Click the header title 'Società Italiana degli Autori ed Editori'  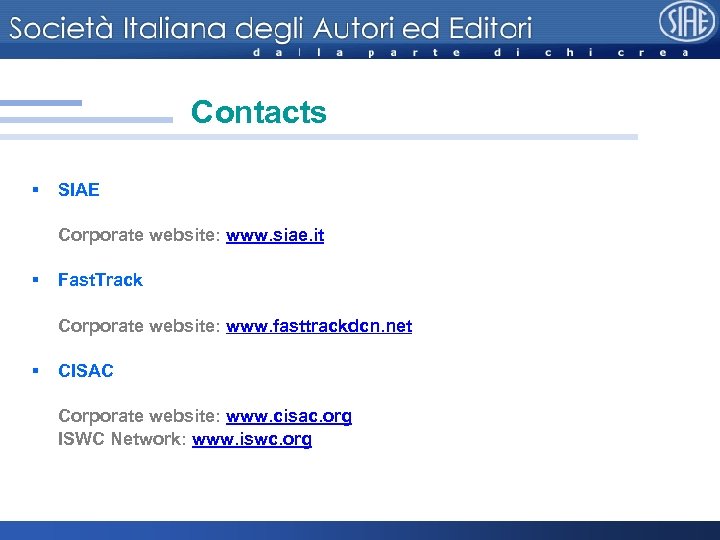pos(270,28)
